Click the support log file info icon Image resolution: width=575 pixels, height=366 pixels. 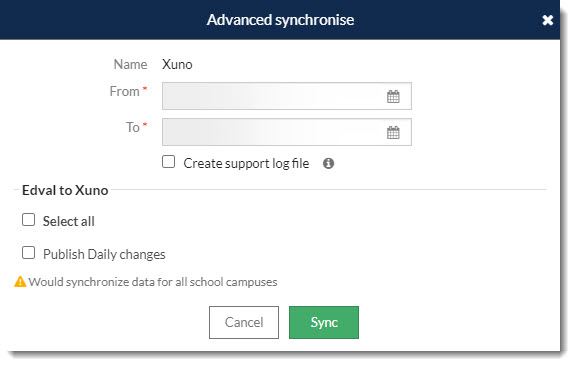click(328, 163)
